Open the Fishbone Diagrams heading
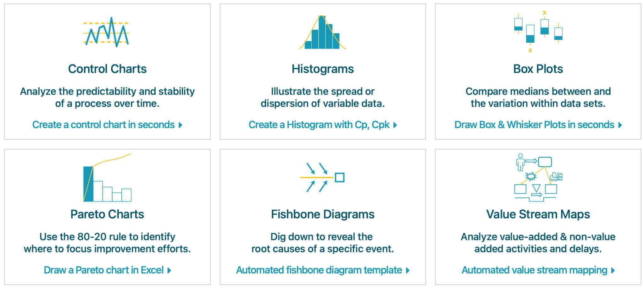This screenshot has height=289, width=644. (x=323, y=214)
